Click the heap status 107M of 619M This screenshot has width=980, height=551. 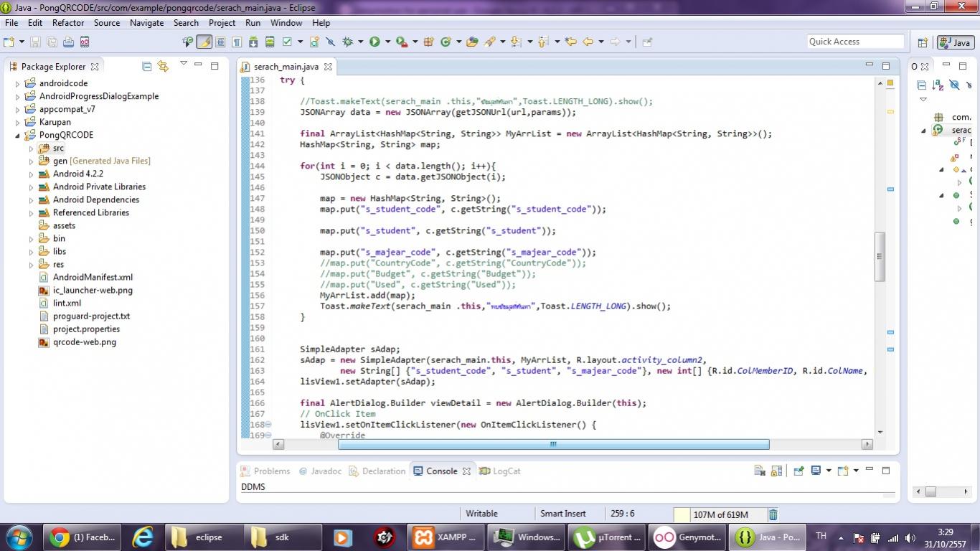tap(720, 514)
